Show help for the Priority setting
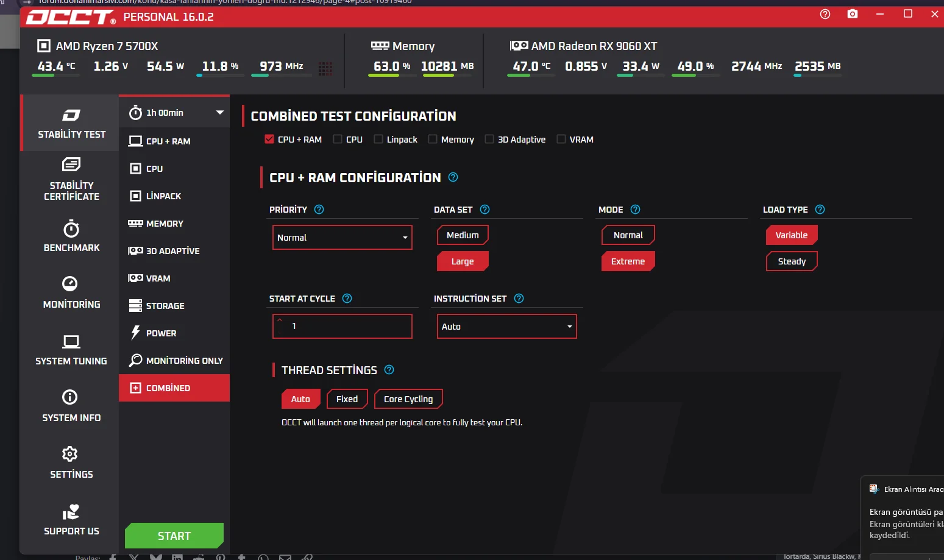The width and height of the screenshot is (944, 560). click(319, 210)
